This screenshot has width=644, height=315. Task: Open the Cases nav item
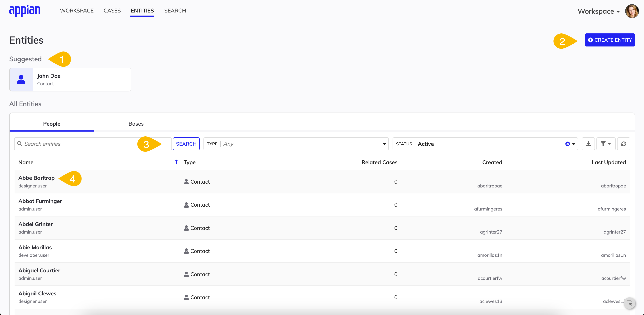[x=112, y=11]
